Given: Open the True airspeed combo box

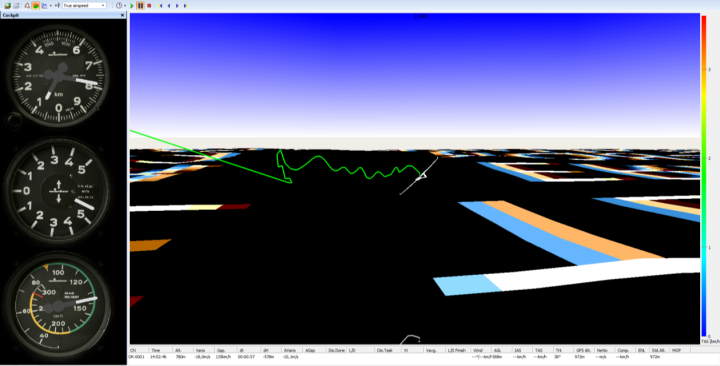Looking at the screenshot, I should 84,6.
